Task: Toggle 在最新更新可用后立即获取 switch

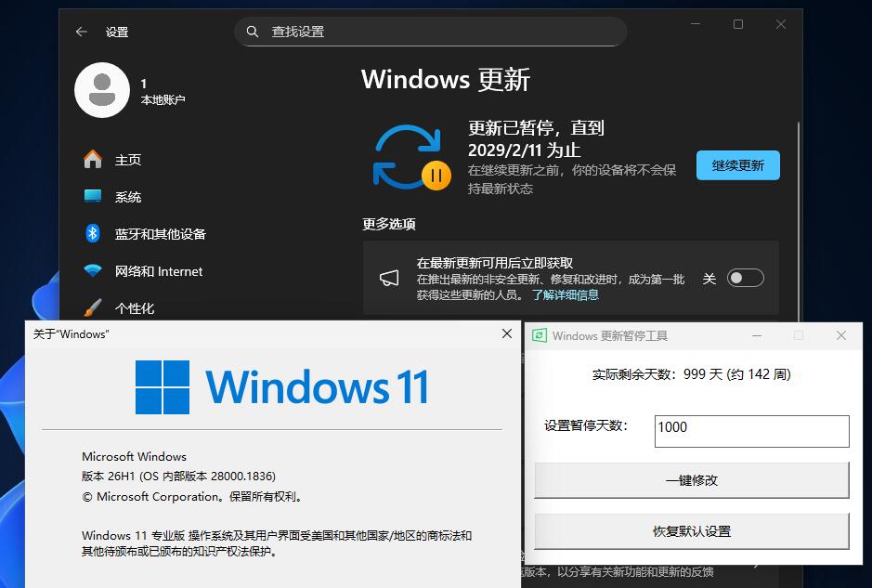Action: tap(745, 278)
